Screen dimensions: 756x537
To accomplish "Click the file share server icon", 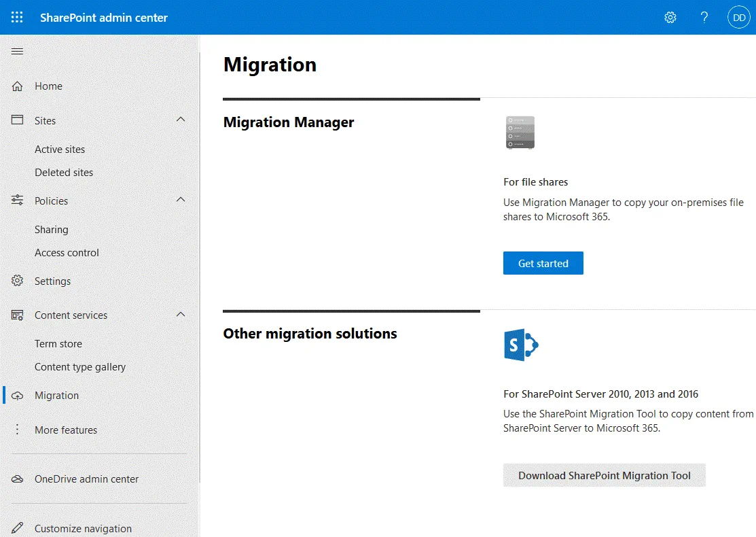I will click(519, 133).
